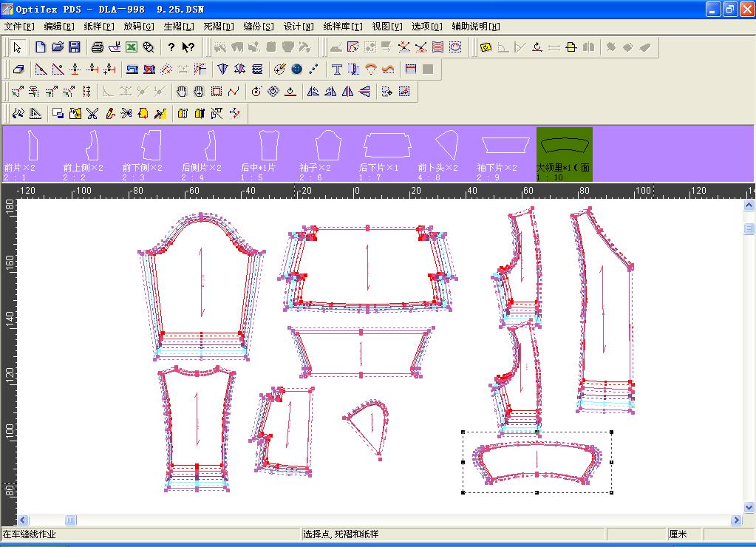
Task: Click the zoom magnifier preview icon
Action: tap(149, 47)
